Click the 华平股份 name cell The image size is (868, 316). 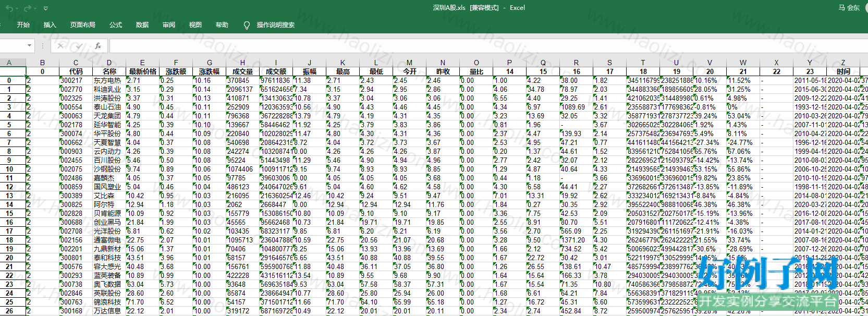coord(109,133)
